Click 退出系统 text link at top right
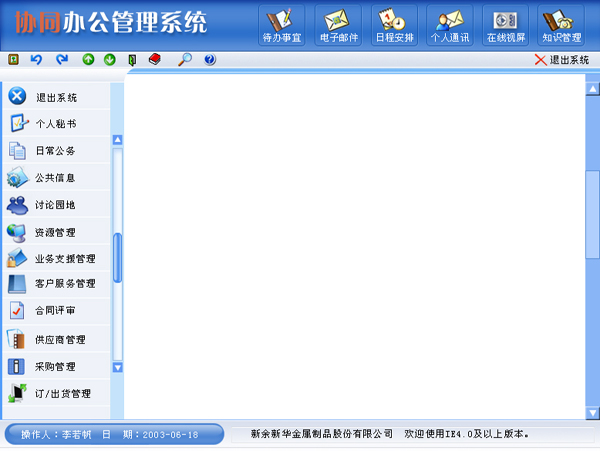 click(569, 60)
